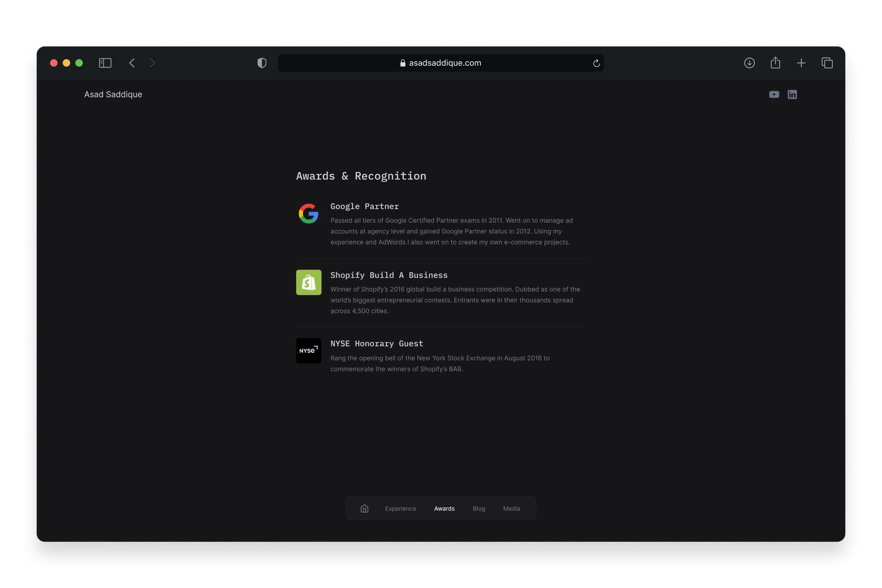The height and width of the screenshot is (588, 882).
Task: Click the Awards & Recognition heading
Action: (361, 176)
